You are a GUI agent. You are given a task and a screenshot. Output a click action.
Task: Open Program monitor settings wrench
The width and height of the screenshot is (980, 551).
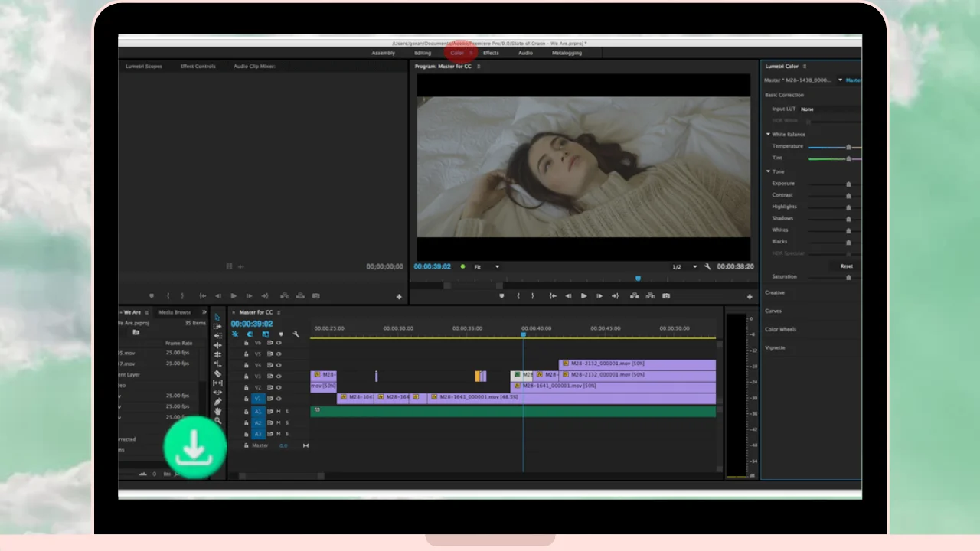click(707, 266)
